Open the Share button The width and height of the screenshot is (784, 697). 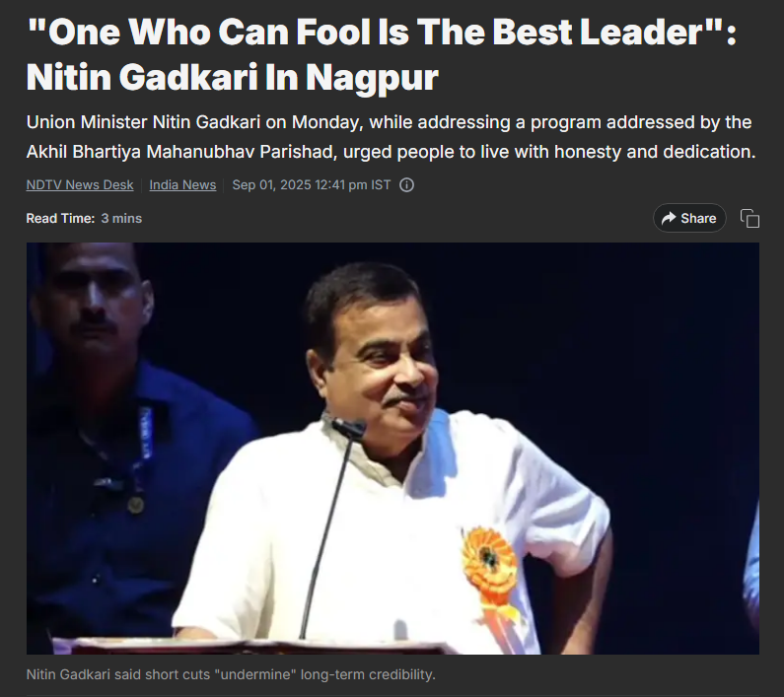click(689, 218)
